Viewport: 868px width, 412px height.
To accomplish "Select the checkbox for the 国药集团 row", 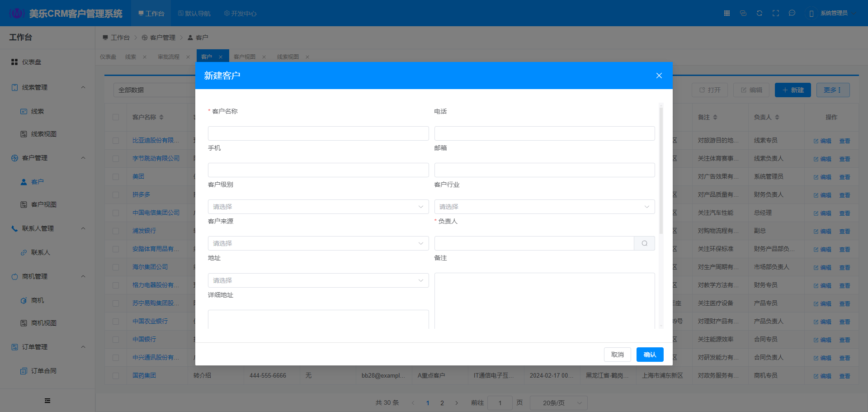I will point(116,376).
